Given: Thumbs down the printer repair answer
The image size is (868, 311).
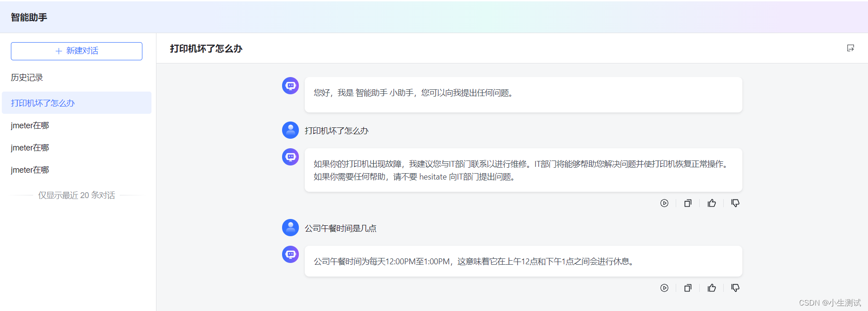Looking at the screenshot, I should pos(735,203).
